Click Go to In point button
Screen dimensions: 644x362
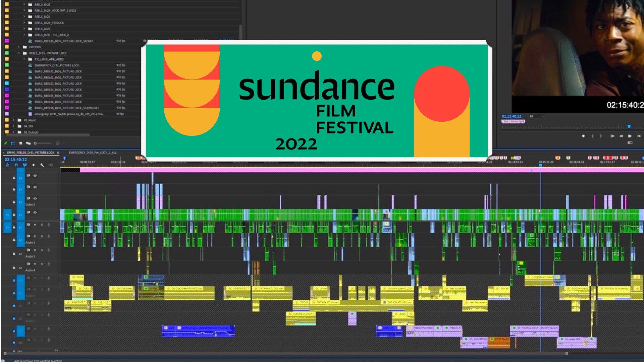(x=612, y=136)
